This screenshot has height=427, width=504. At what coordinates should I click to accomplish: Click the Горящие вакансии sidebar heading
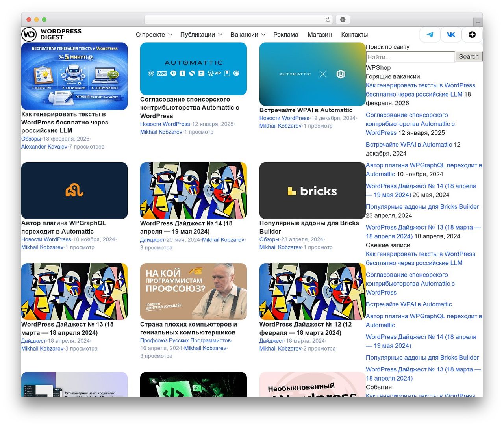click(393, 76)
